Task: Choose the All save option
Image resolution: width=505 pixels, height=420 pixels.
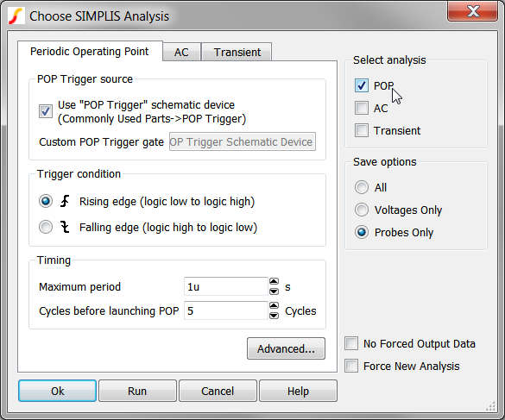Action: [x=362, y=187]
